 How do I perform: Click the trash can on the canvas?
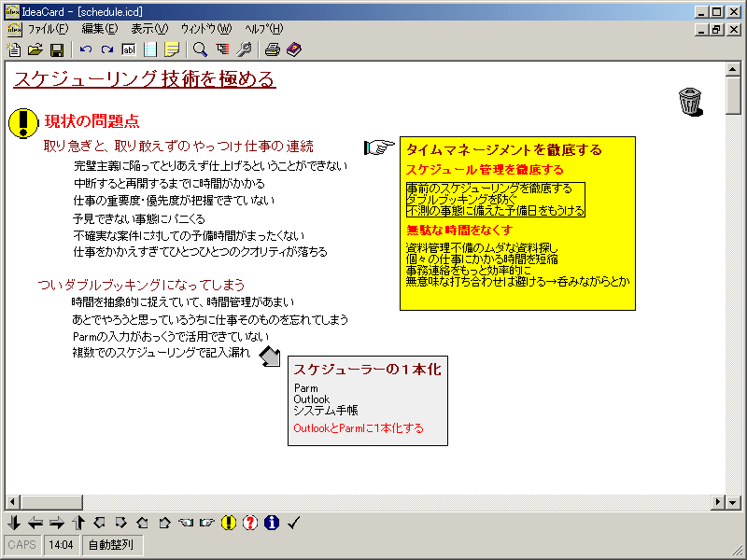690,102
